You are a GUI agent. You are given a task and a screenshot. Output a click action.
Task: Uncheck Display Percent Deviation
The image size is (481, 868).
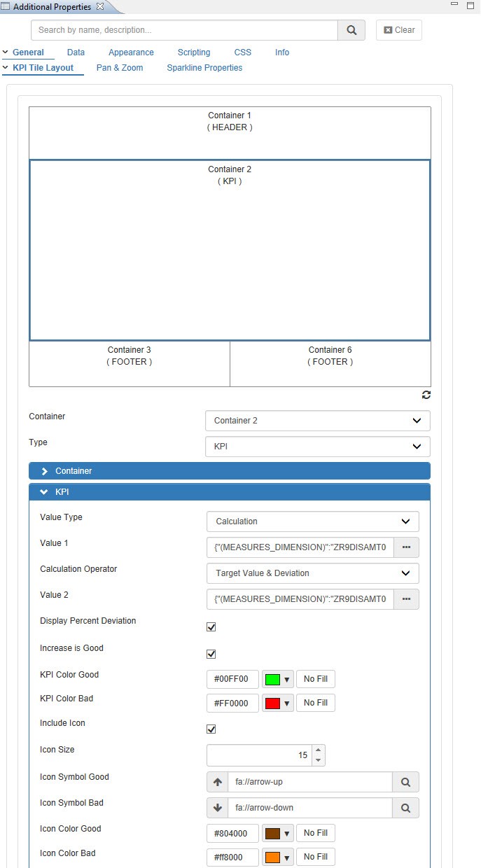pyautogui.click(x=211, y=627)
